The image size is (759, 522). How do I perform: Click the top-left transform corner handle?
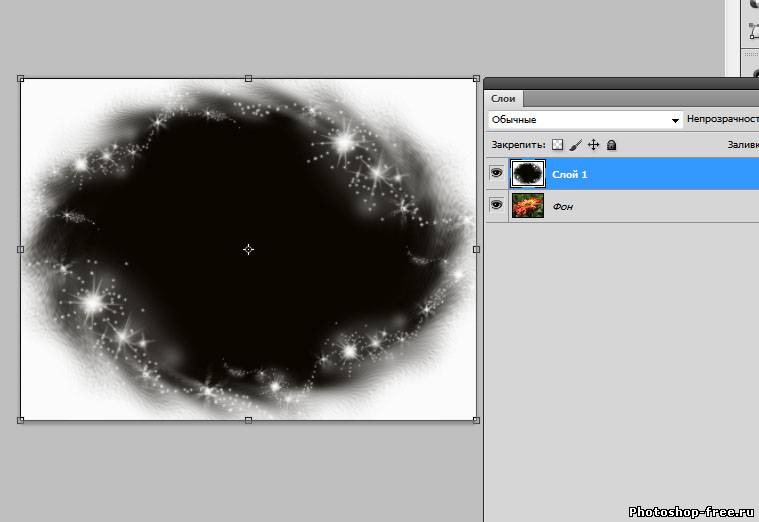[21, 78]
